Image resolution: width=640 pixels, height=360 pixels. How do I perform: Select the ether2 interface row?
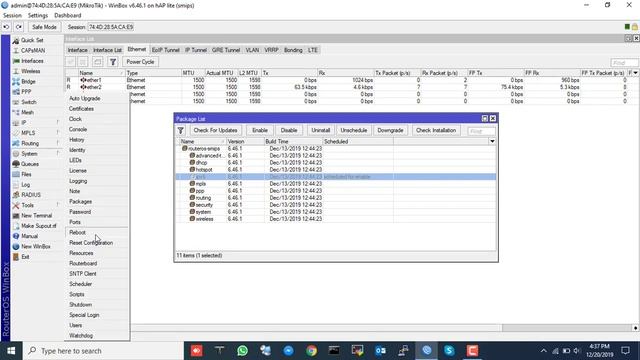pos(351,87)
